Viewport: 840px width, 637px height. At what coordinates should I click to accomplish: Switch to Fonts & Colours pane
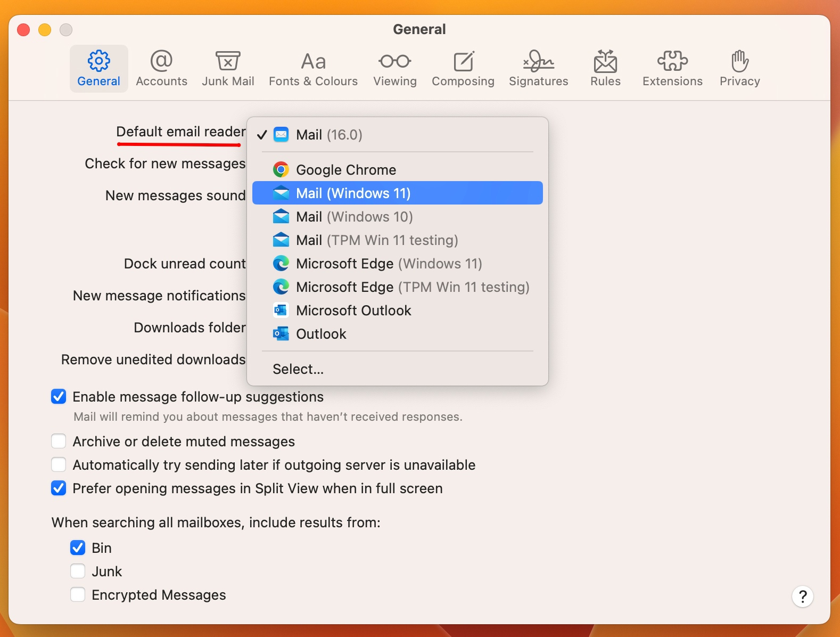313,69
